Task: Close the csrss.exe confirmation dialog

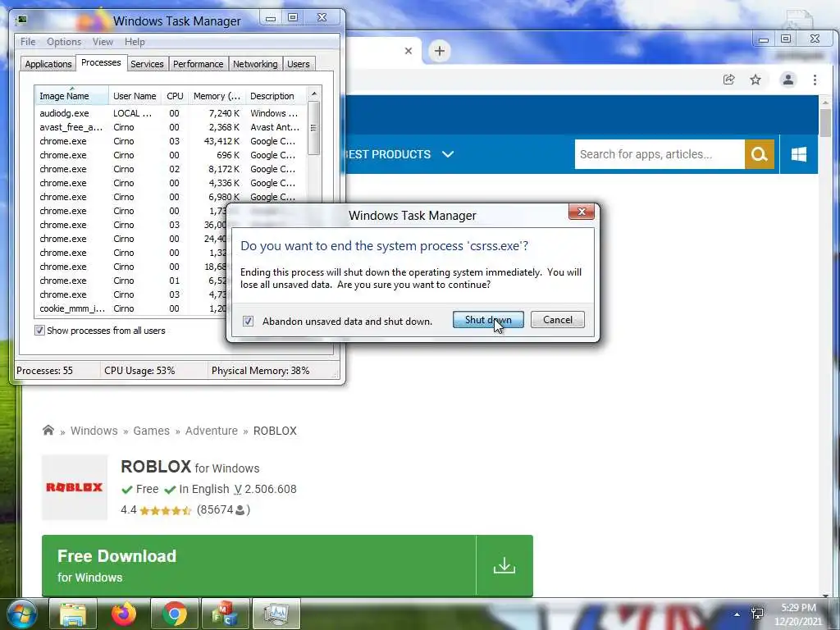Action: [x=582, y=212]
